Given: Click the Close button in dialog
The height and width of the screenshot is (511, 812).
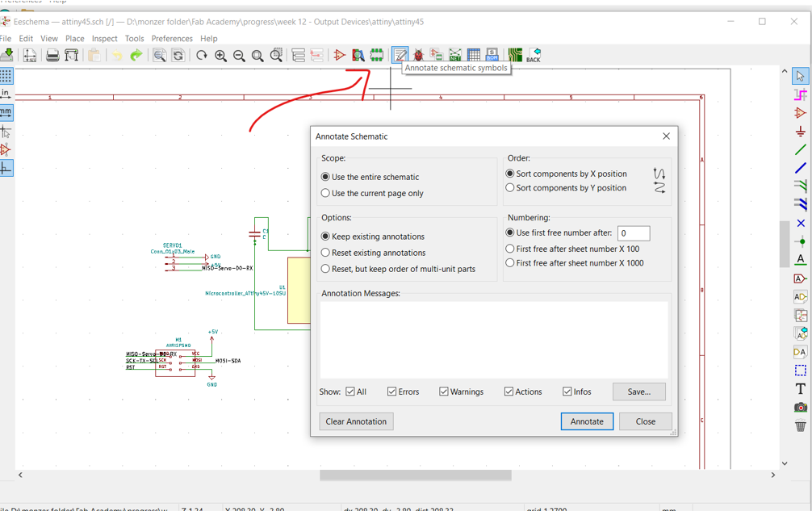Looking at the screenshot, I should pos(645,421).
